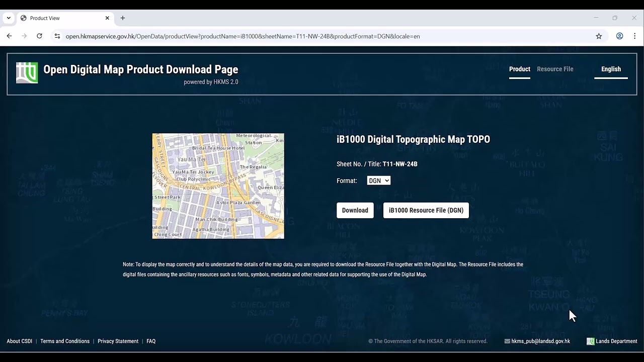This screenshot has width=644, height=362.
Task: Click the powered by HKMS 2.0 text
Action: pos(211,82)
